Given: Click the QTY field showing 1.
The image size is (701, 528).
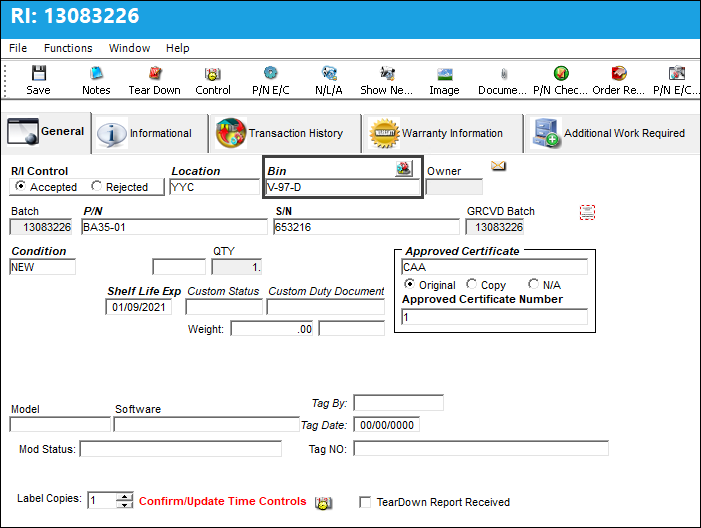Looking at the screenshot, I should (x=236, y=267).
